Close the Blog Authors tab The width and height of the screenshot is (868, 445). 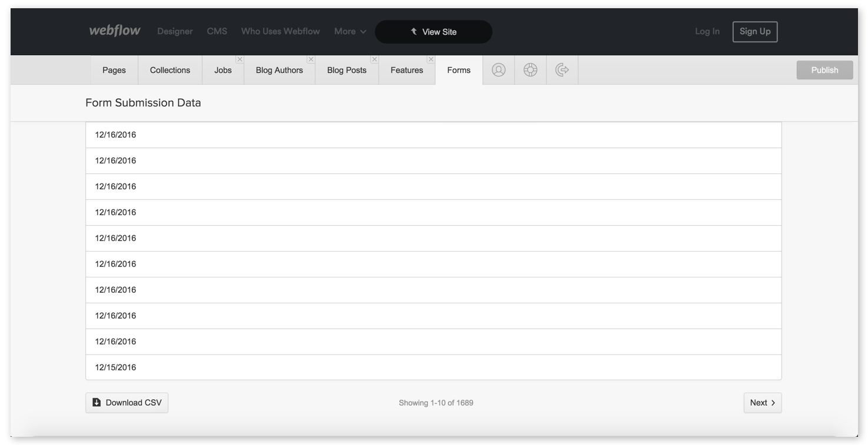tap(311, 59)
